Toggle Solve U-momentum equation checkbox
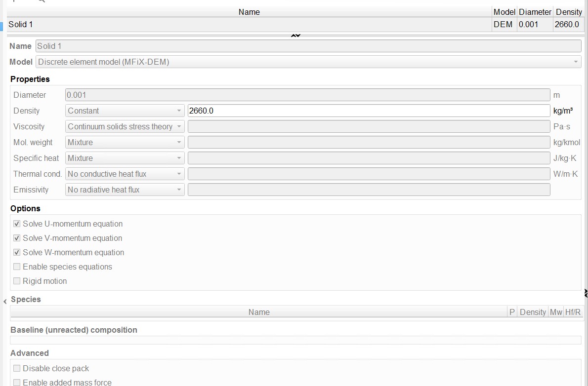The height and width of the screenshot is (386, 588). 17,224
